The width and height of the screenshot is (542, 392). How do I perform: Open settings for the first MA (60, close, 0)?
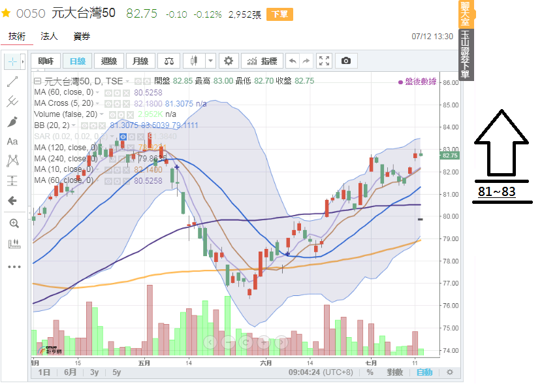click(117, 93)
